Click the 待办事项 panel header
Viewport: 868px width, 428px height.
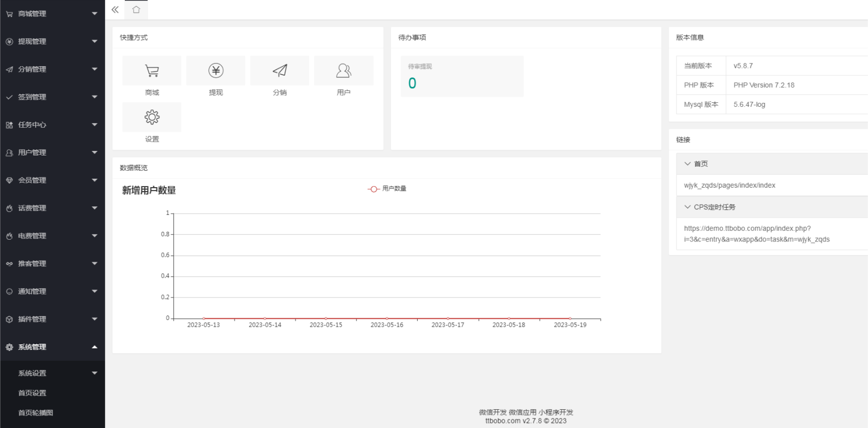412,37
